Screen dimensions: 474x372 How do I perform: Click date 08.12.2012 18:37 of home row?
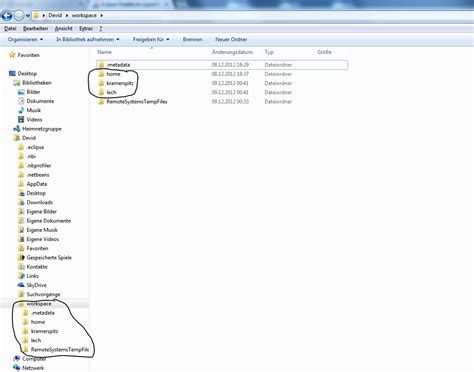pyautogui.click(x=230, y=74)
